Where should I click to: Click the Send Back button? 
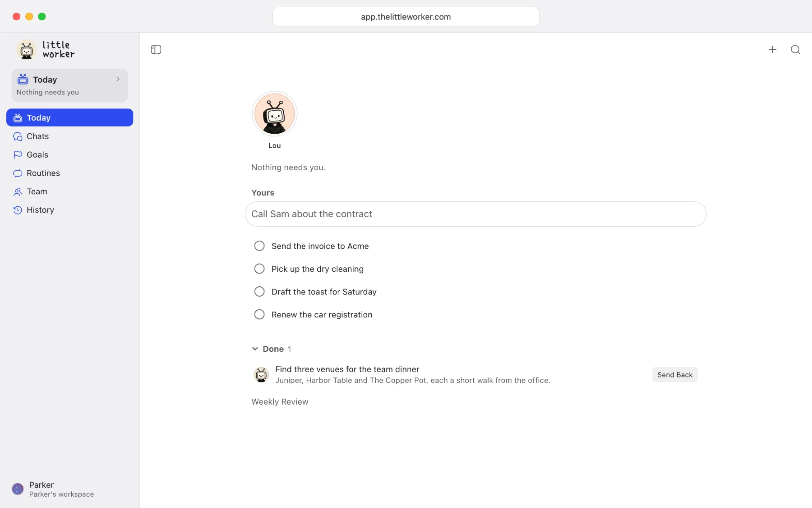[675, 375]
